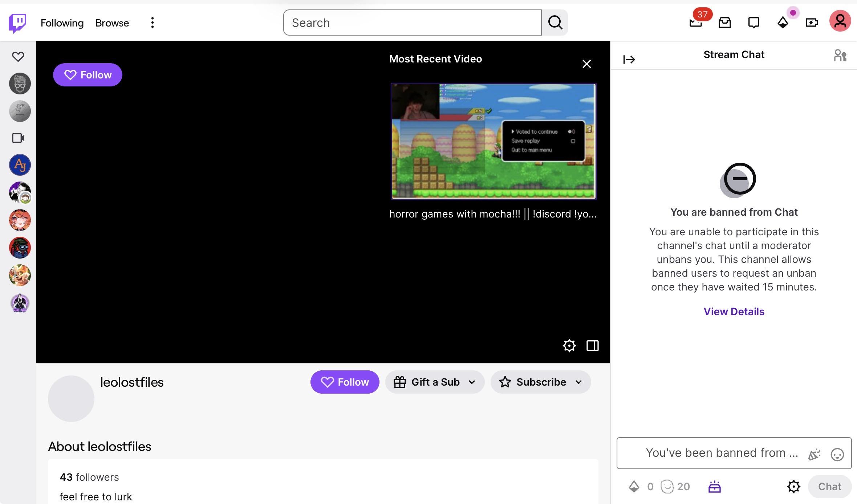Image resolution: width=857 pixels, height=504 pixels.
Task: Open chat settings gear
Action: click(794, 487)
